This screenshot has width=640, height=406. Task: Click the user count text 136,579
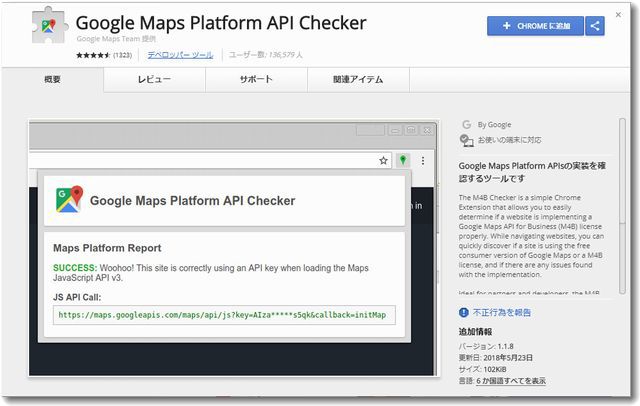point(281,55)
